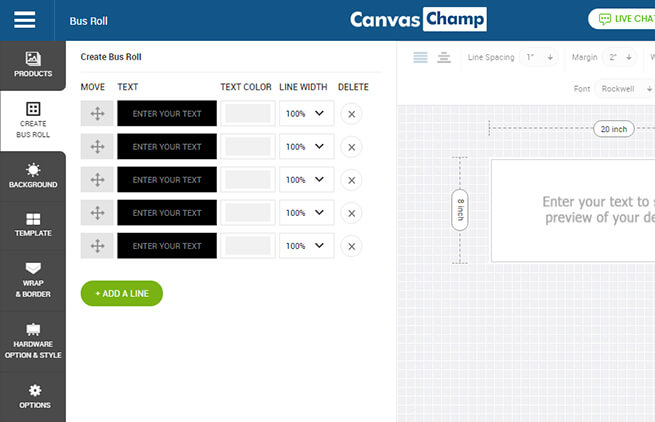
Task: Open Hardware Option & Style
Action: click(33, 341)
